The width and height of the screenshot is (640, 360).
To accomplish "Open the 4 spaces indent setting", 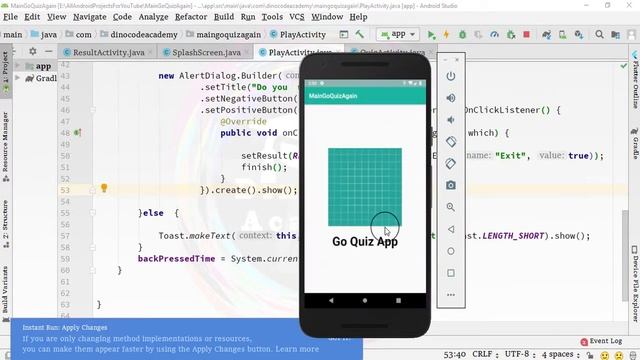I will point(561,354).
